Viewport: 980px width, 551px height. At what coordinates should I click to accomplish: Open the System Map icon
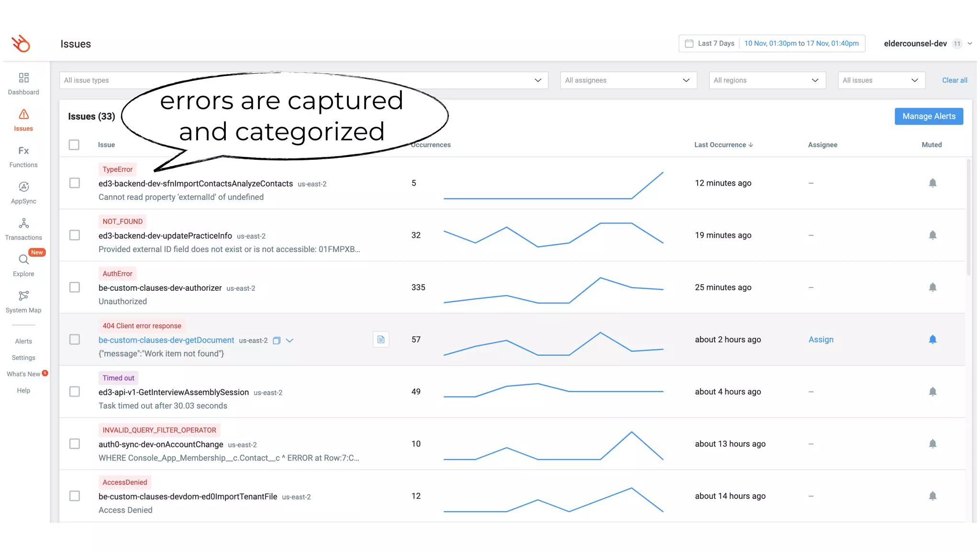[x=23, y=296]
